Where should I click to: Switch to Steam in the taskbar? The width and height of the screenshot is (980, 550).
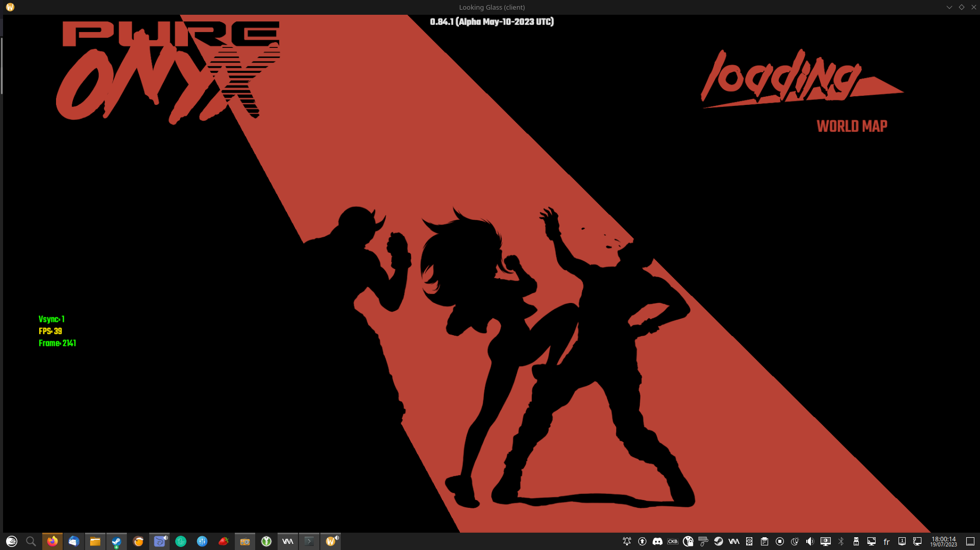pyautogui.click(x=117, y=541)
